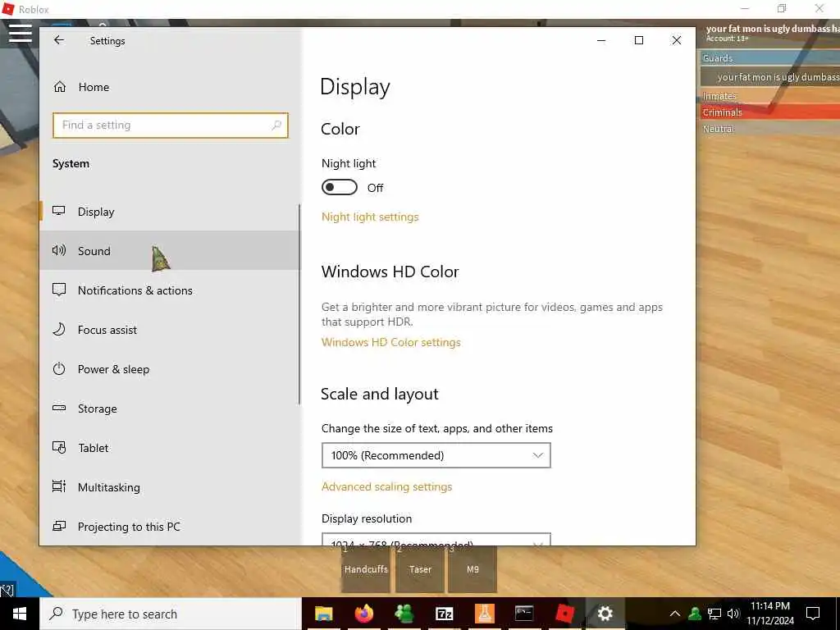Open Firefox from the taskbar
Image resolution: width=840 pixels, height=630 pixels.
tap(363, 614)
